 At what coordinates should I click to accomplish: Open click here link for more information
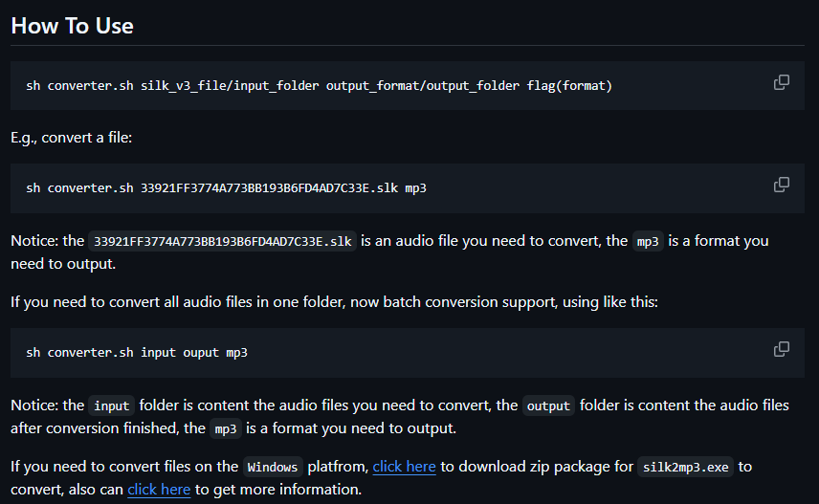click(x=159, y=490)
